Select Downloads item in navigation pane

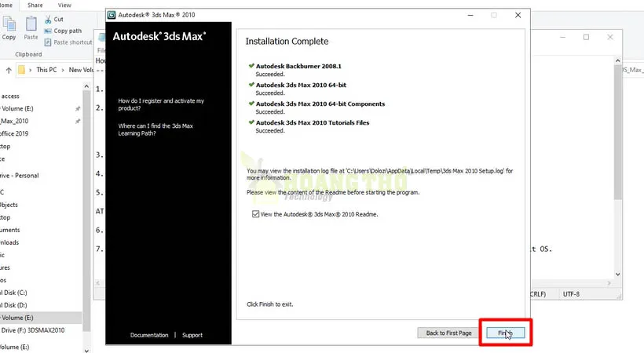pos(9,242)
